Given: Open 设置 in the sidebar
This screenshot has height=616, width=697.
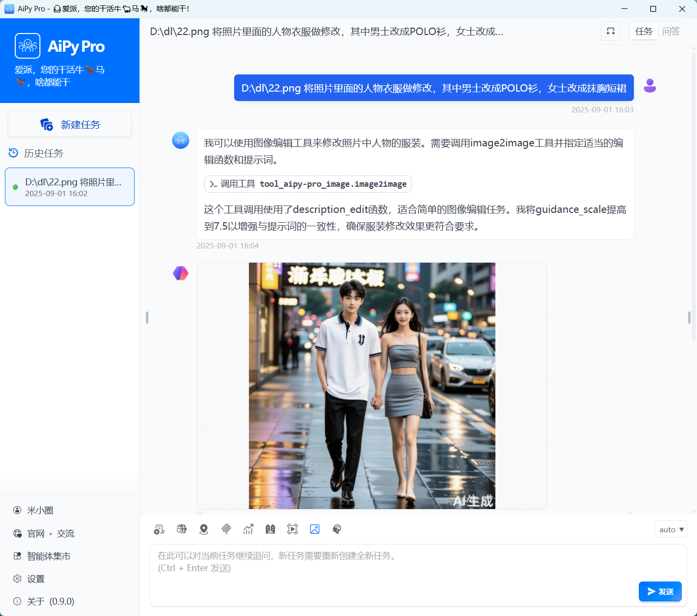Looking at the screenshot, I should tap(35, 579).
